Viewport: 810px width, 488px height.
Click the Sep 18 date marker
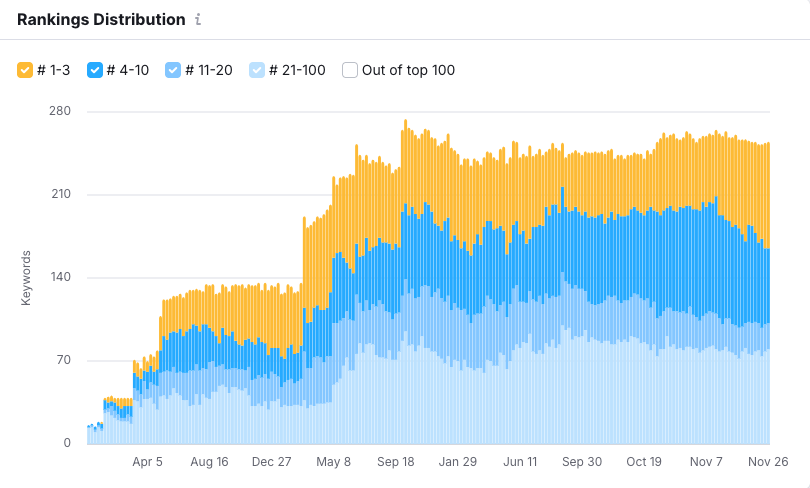pos(396,462)
